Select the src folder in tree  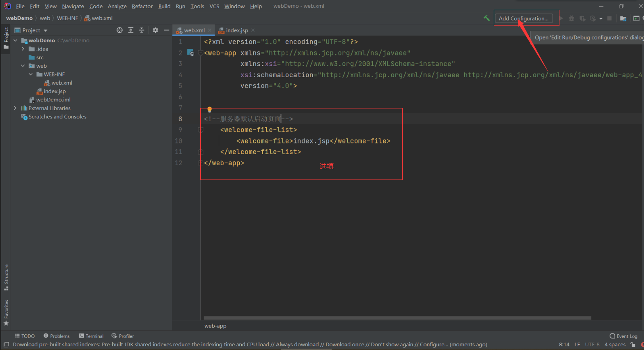pos(36,58)
